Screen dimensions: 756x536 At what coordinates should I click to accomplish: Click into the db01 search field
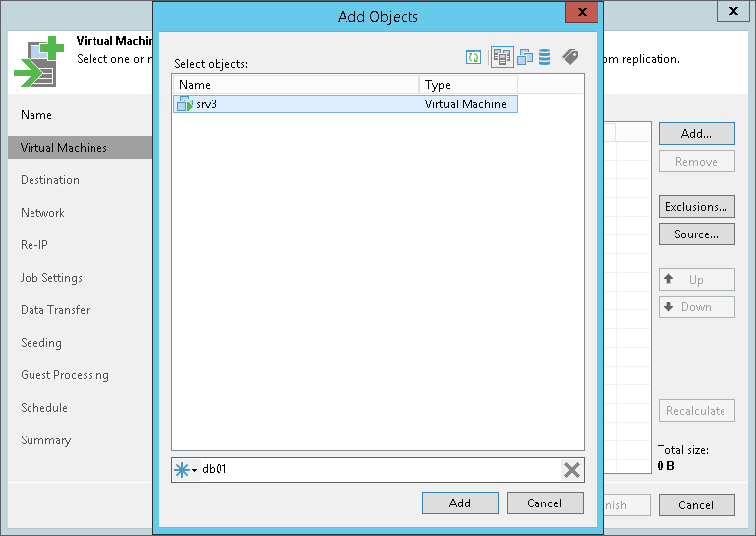[380, 469]
